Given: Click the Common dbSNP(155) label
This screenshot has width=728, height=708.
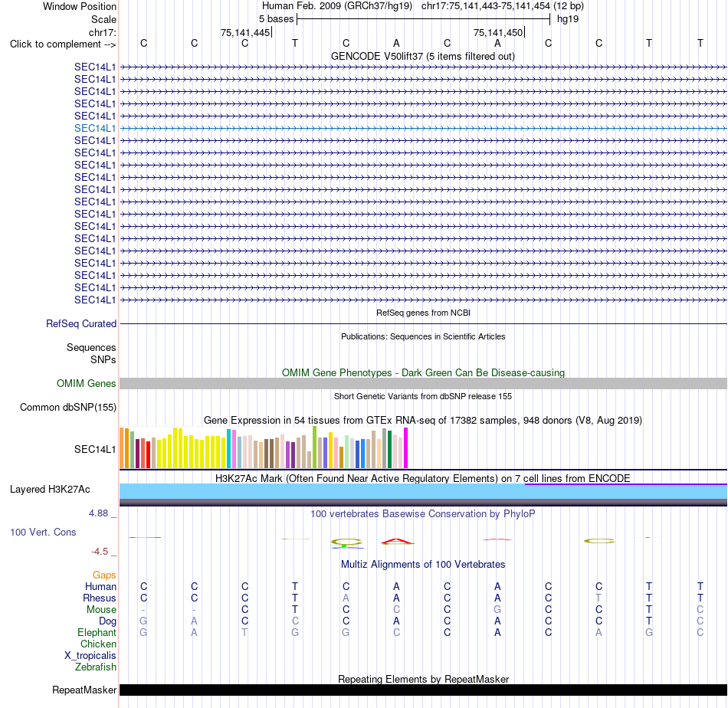Looking at the screenshot, I should coord(67,407).
